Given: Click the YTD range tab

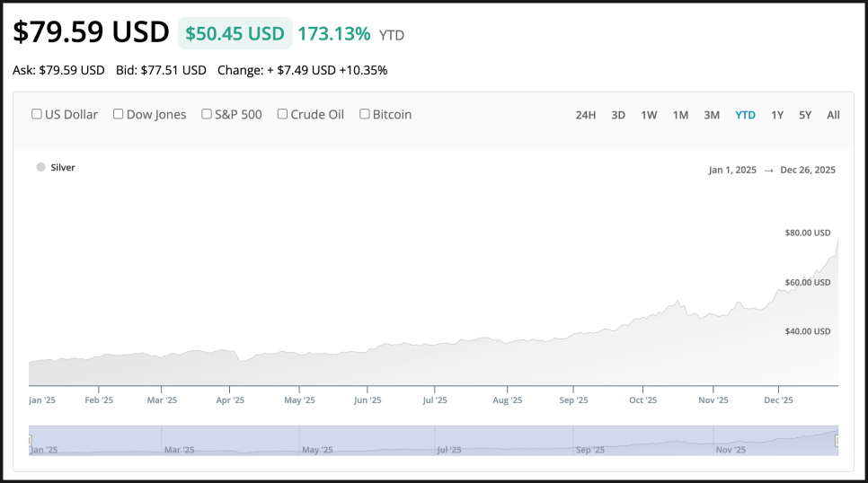Looking at the screenshot, I should point(745,115).
